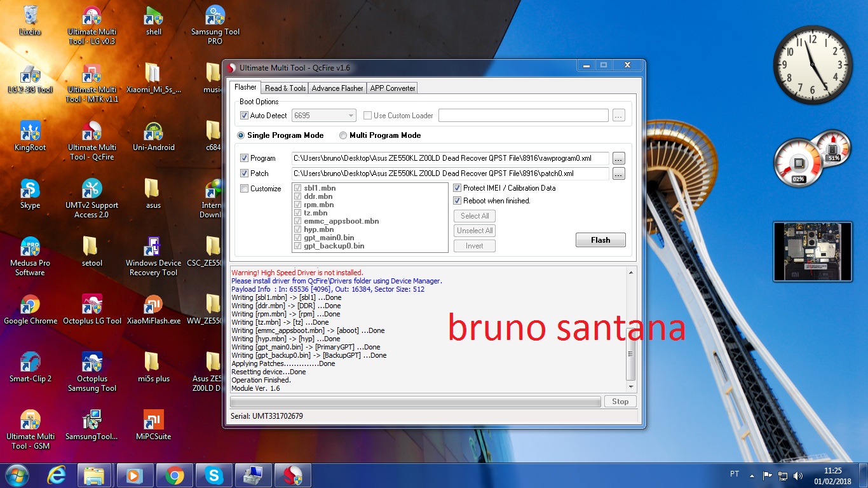Open Ultimate Multi Tool - LG v0.3 shortcut

click(x=92, y=25)
